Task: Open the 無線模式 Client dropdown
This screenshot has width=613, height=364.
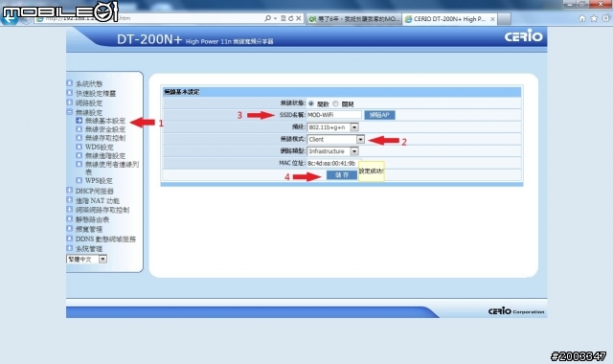Action: click(336, 139)
